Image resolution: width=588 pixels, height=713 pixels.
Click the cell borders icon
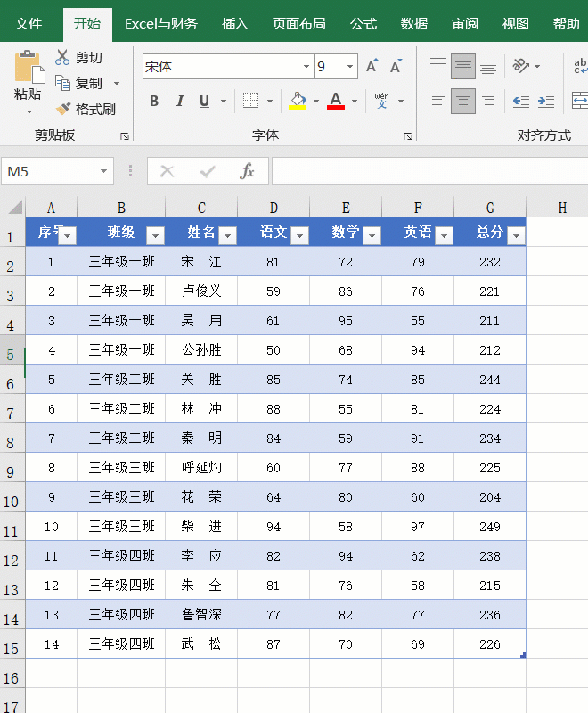251,101
